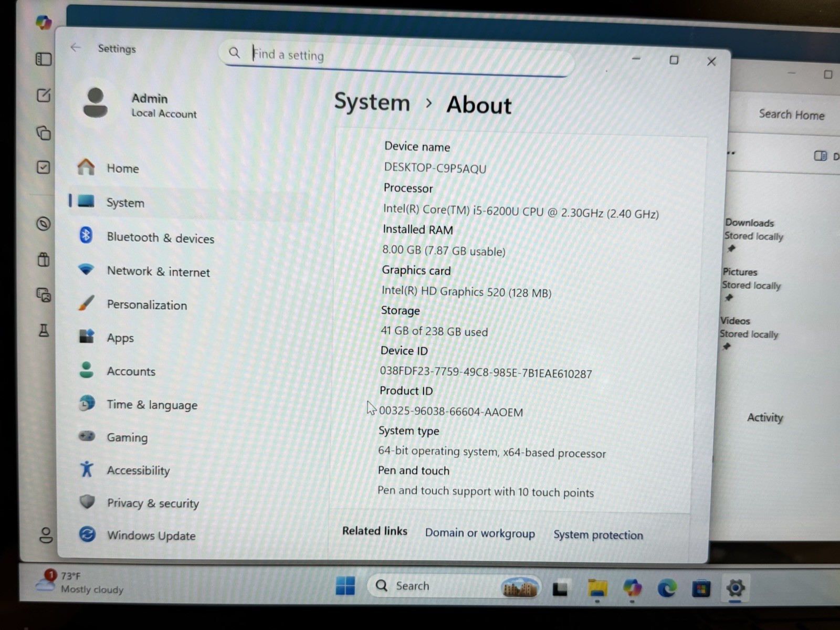Open the Admin Local Account profile

(x=139, y=104)
